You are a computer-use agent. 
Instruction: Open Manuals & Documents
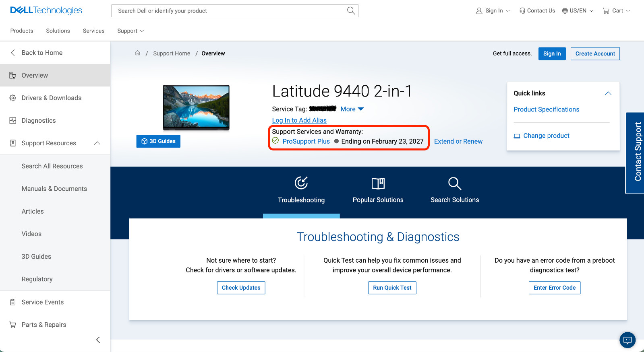click(55, 189)
